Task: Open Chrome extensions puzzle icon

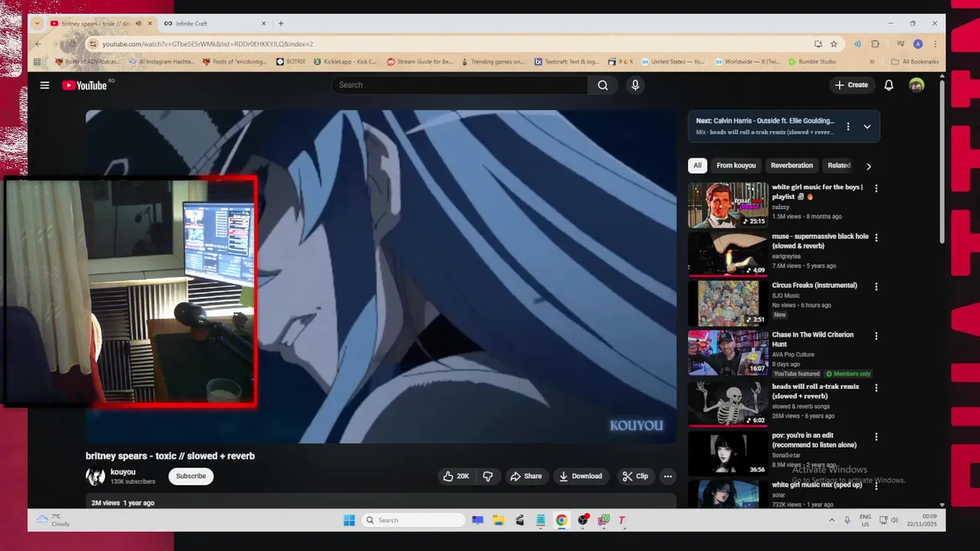Action: [875, 44]
